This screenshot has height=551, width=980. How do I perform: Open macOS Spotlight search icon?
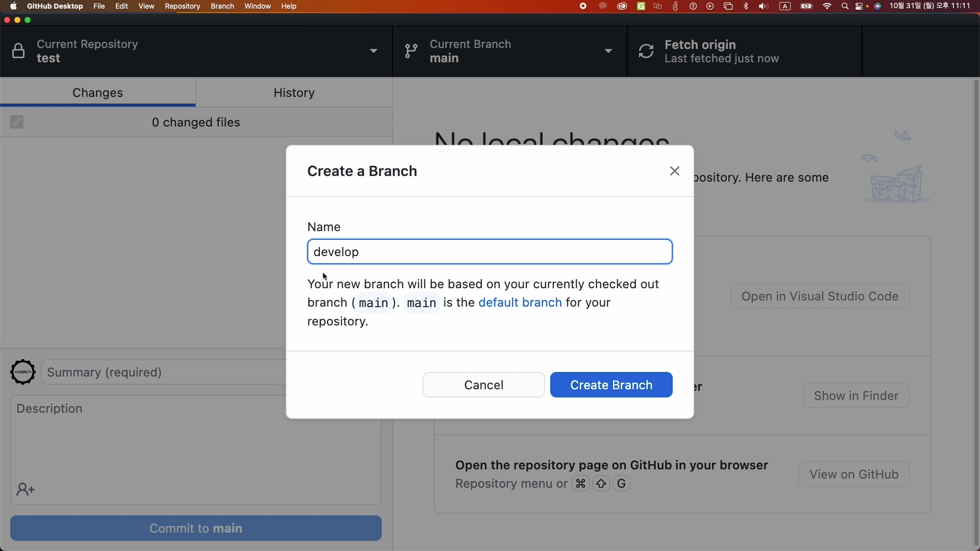[845, 7]
